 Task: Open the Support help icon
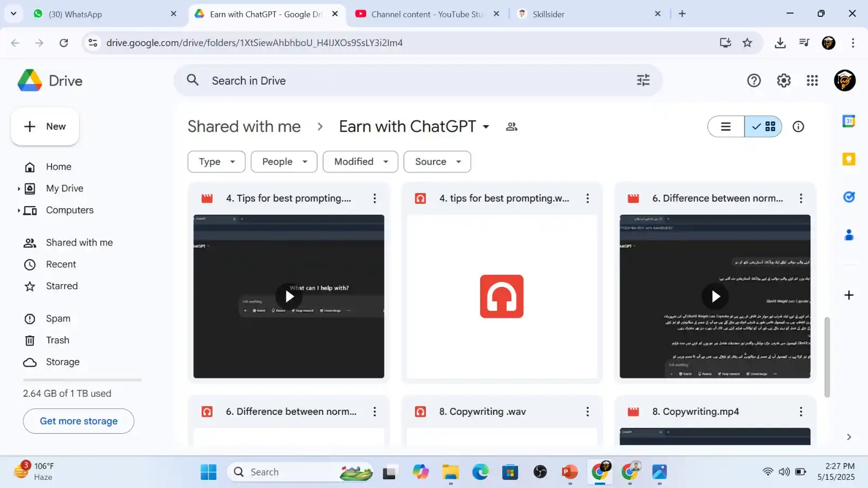(754, 80)
